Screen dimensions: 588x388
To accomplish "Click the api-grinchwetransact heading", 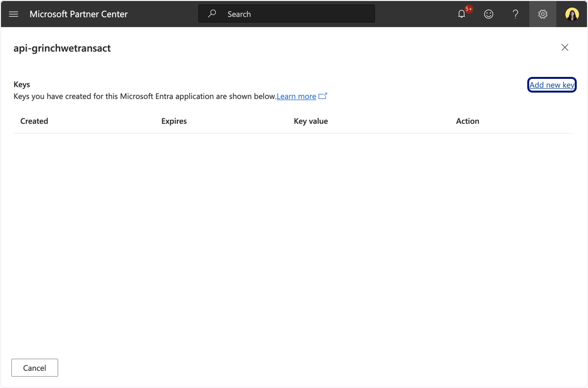I will click(x=62, y=48).
